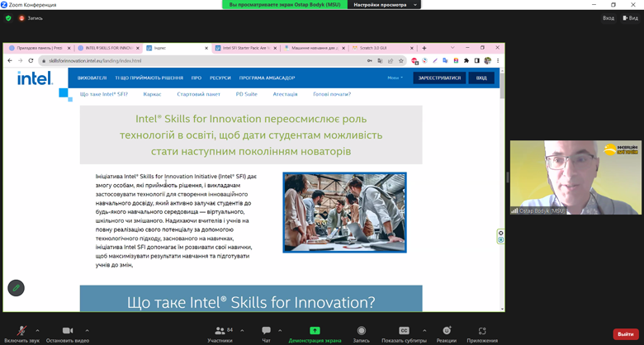Click the green annotation pencil icon

pyautogui.click(x=16, y=287)
